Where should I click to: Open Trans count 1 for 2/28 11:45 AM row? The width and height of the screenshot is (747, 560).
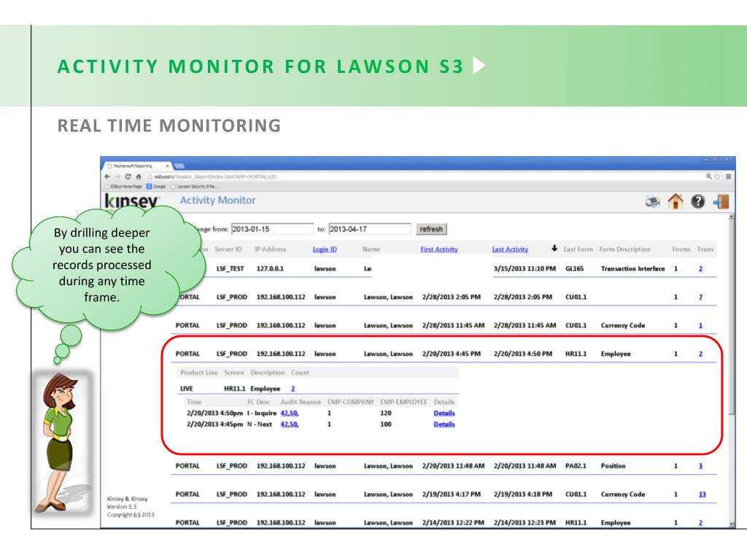[700, 326]
